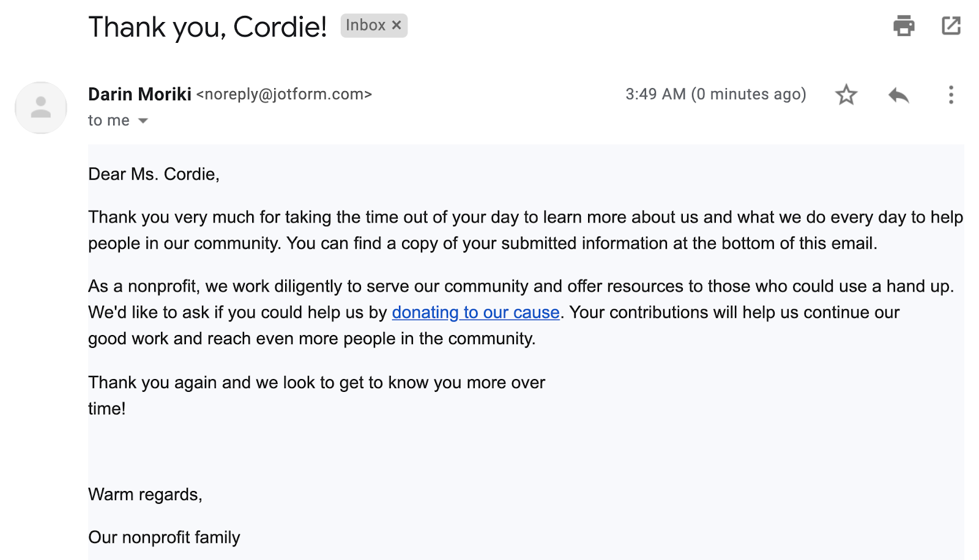Image resolution: width=979 pixels, height=560 pixels.
Task: Expand recipient details arrow beside "to me"
Action: [143, 121]
